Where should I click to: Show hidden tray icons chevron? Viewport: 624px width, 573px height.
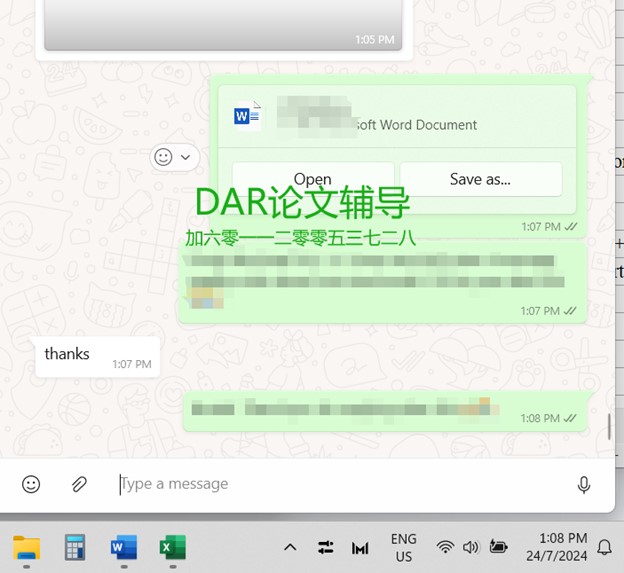pos(290,548)
